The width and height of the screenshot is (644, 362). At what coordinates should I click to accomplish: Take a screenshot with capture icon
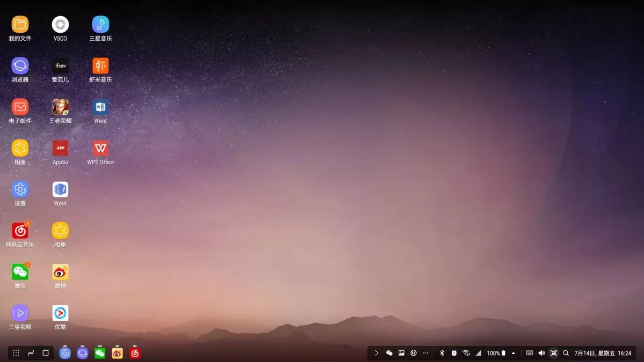click(554, 353)
